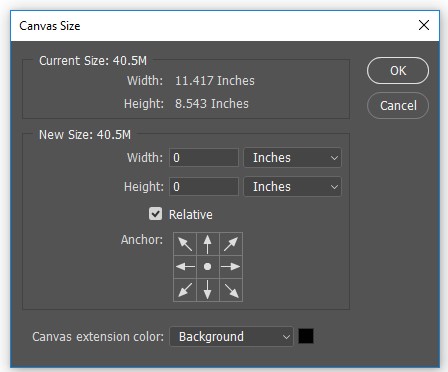This screenshot has width=448, height=372.
Task: Click the 'Current Size: 40.5M' label
Action: point(93,61)
